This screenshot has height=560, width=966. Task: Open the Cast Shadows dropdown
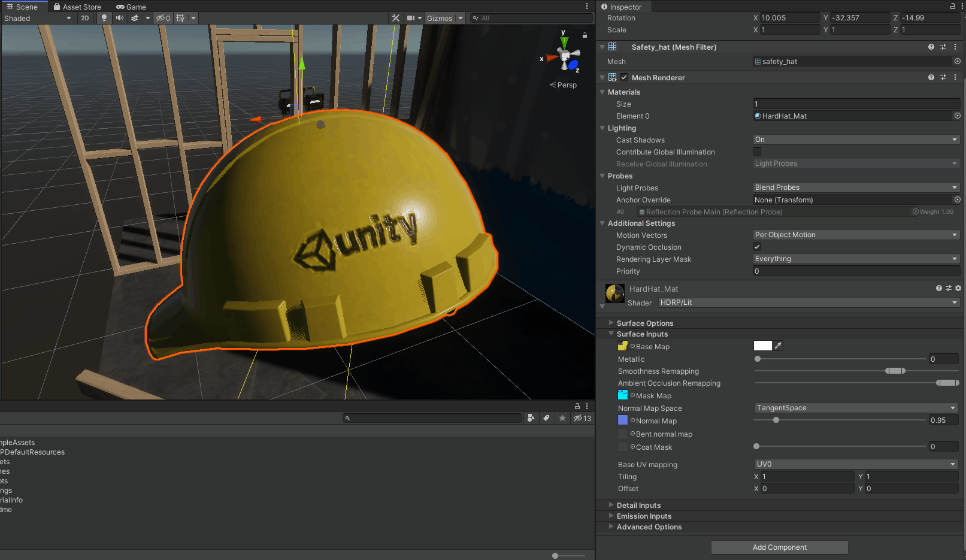[x=856, y=140]
